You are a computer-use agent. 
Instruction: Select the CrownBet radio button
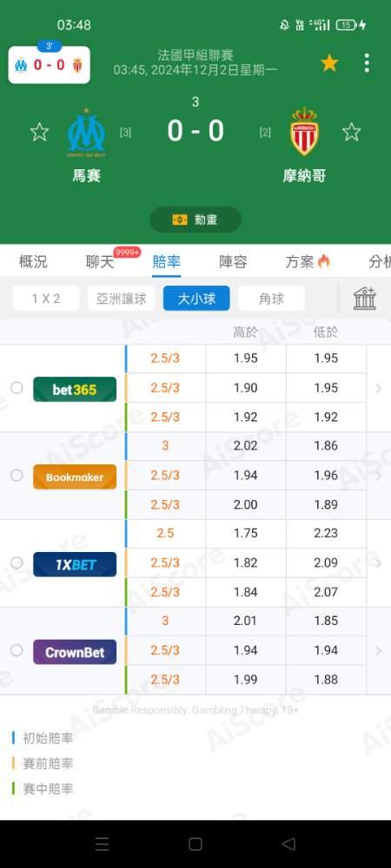click(x=17, y=650)
